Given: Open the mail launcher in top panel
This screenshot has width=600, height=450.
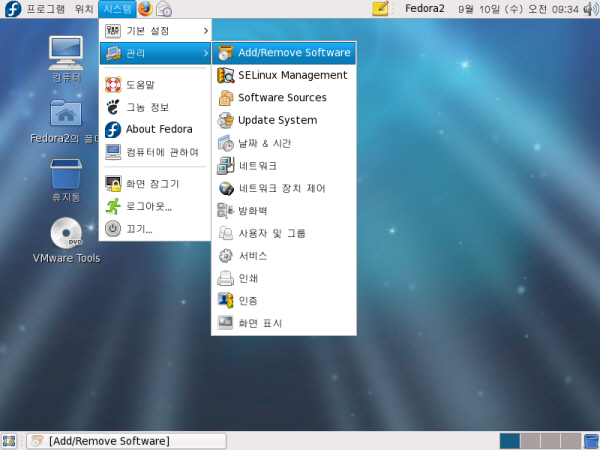Looking at the screenshot, I should [164, 9].
